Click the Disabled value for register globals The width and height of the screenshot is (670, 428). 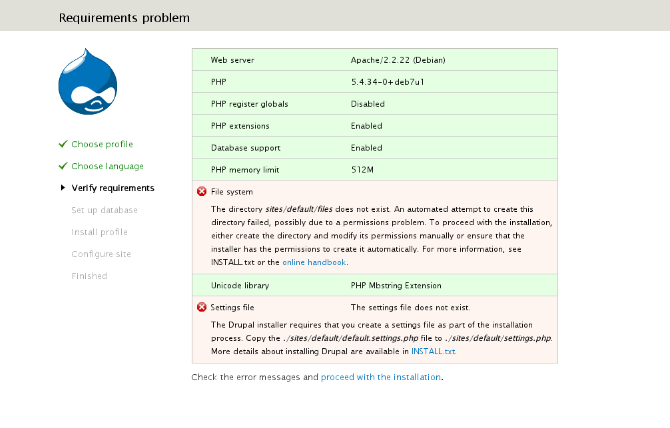tap(367, 104)
